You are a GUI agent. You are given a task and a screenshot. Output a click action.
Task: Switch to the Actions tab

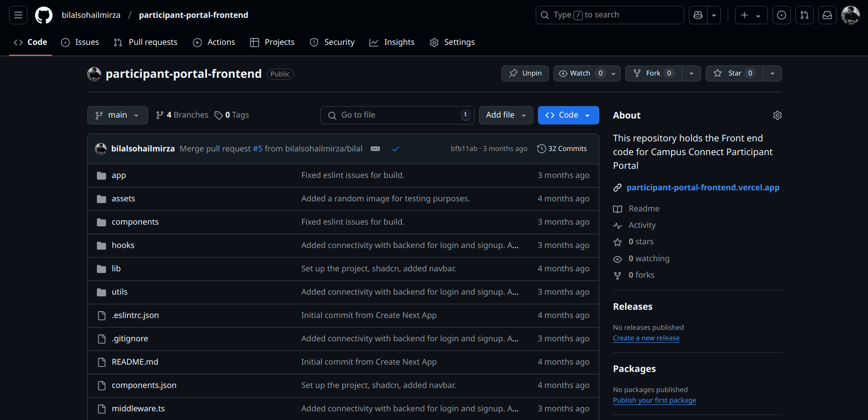coord(214,42)
